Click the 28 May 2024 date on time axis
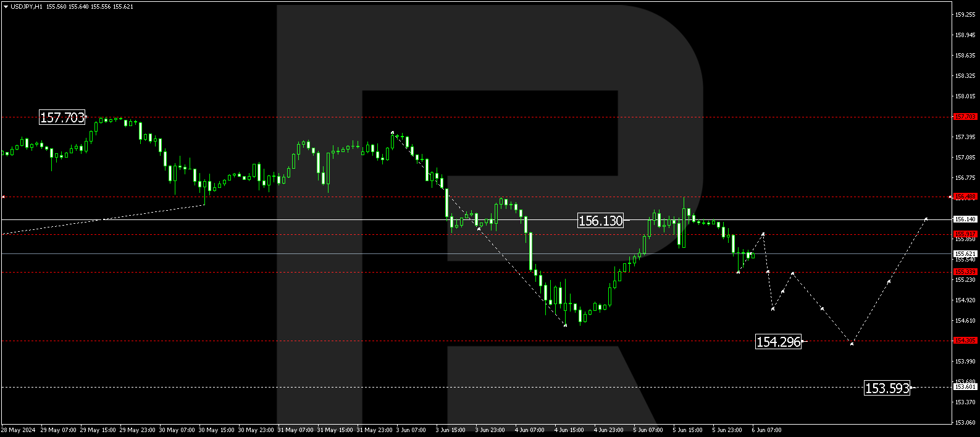 [x=18, y=430]
